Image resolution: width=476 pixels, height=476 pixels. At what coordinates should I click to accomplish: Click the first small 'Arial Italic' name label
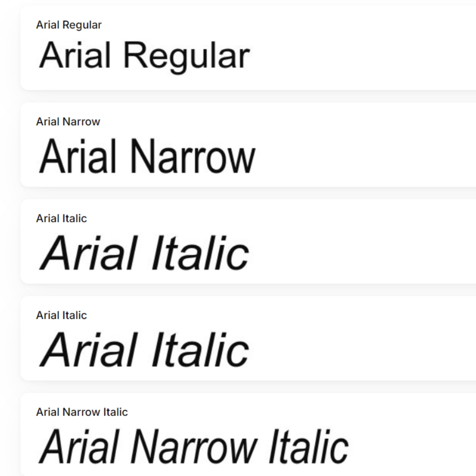click(x=61, y=218)
